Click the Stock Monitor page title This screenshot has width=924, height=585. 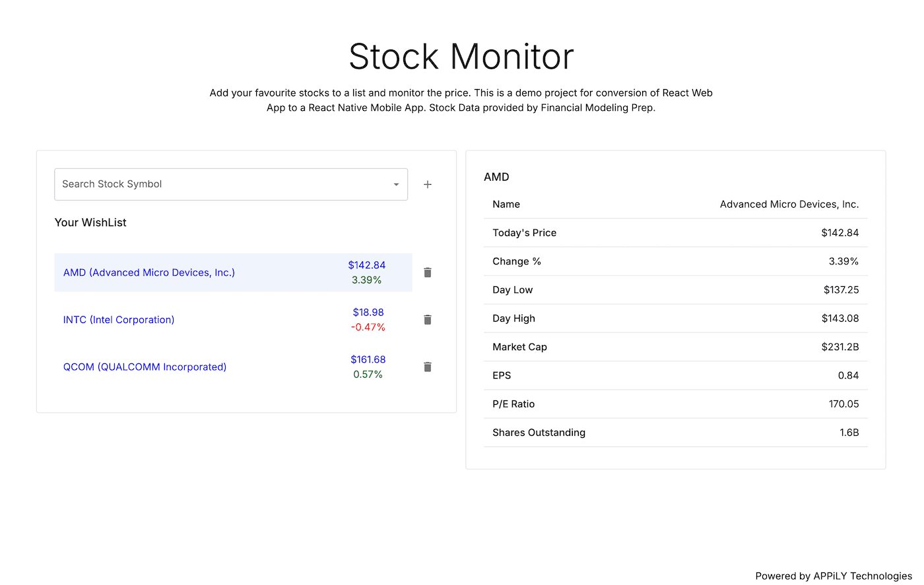point(461,57)
